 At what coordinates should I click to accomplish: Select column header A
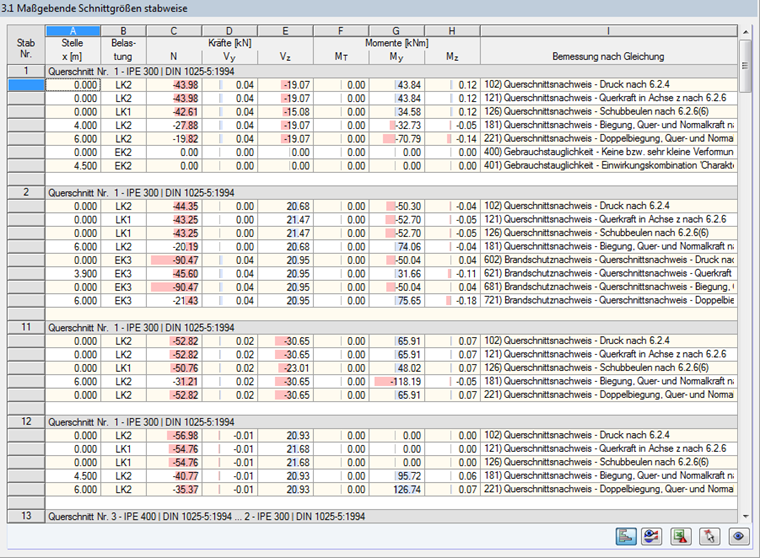point(73,31)
